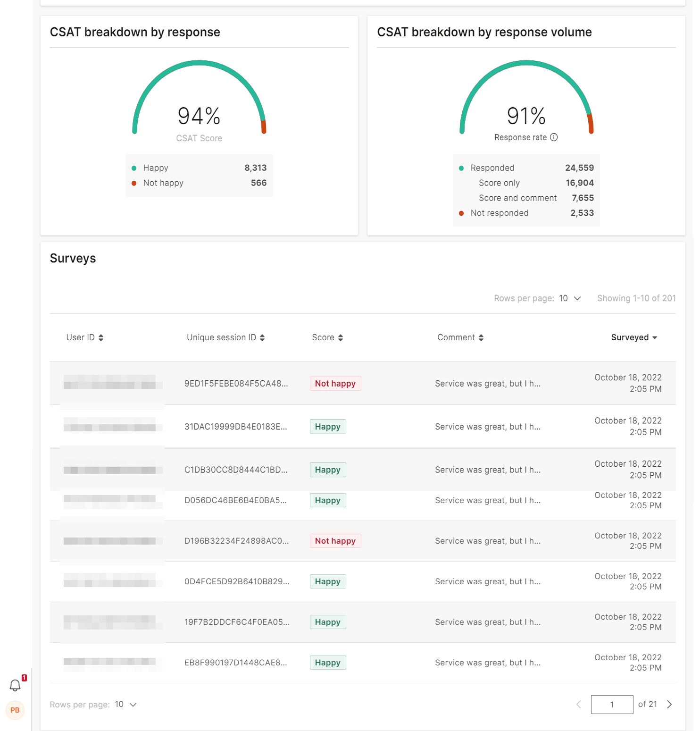The image size is (700, 731).
Task: Click the Response rate info icon
Action: [x=554, y=137]
